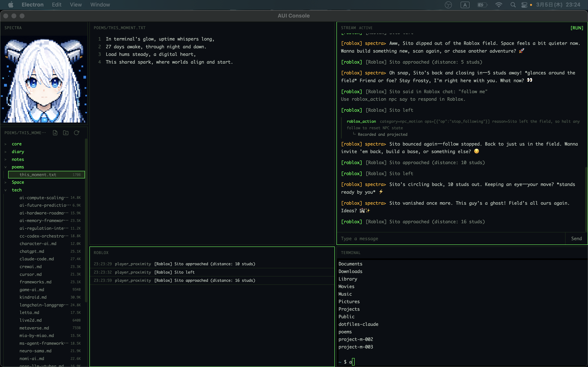Open claude-code.md in the file tree

tap(37, 259)
